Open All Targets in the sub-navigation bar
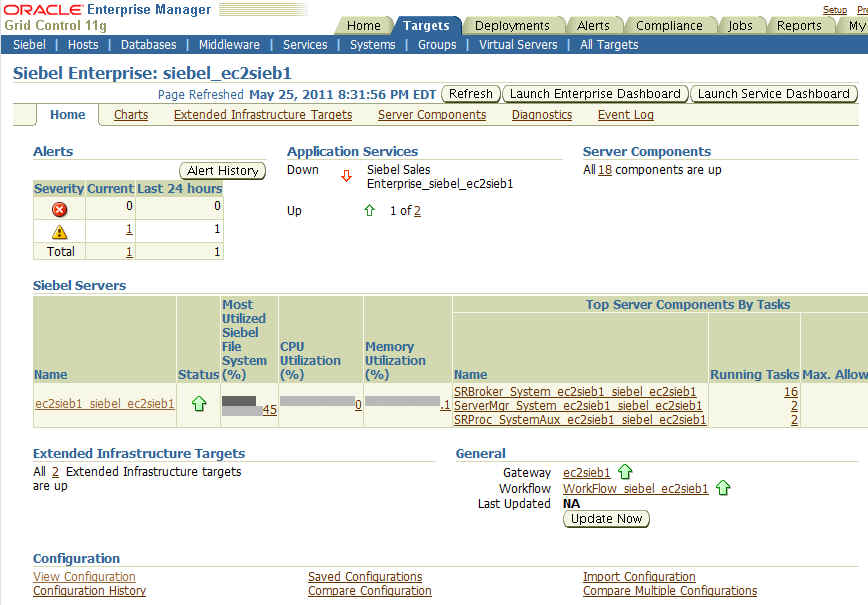 pyautogui.click(x=609, y=45)
